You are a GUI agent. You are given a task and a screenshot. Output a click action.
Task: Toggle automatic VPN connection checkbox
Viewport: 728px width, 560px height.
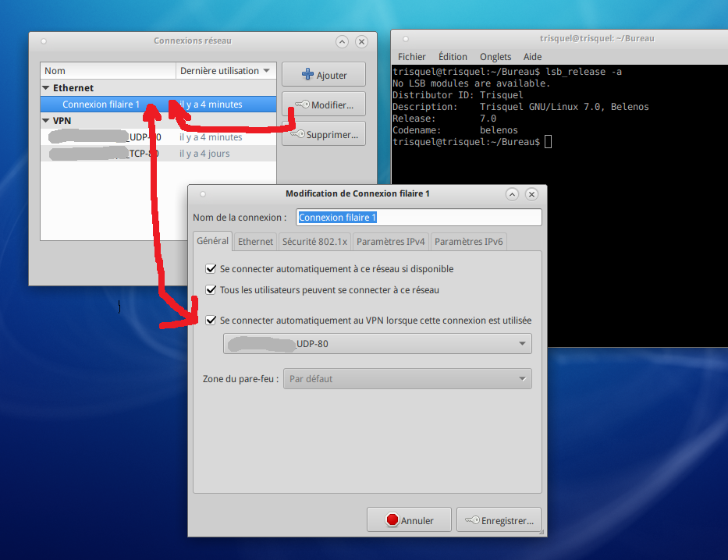[x=211, y=320]
